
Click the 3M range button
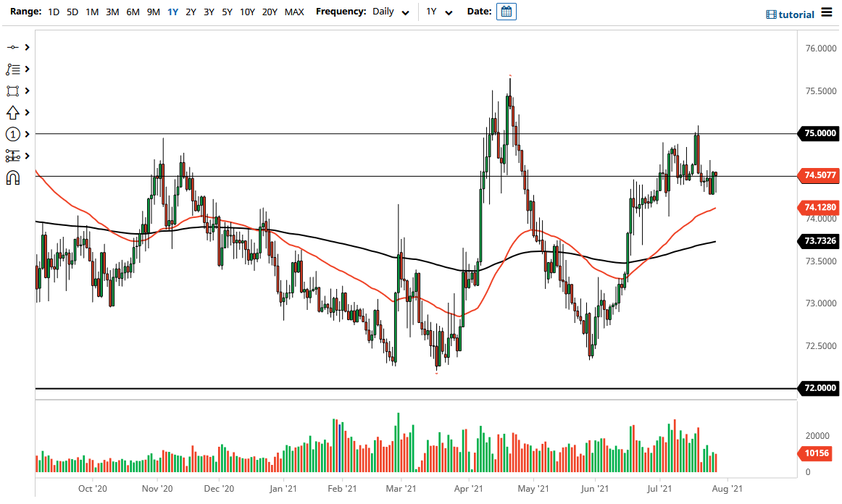point(112,12)
